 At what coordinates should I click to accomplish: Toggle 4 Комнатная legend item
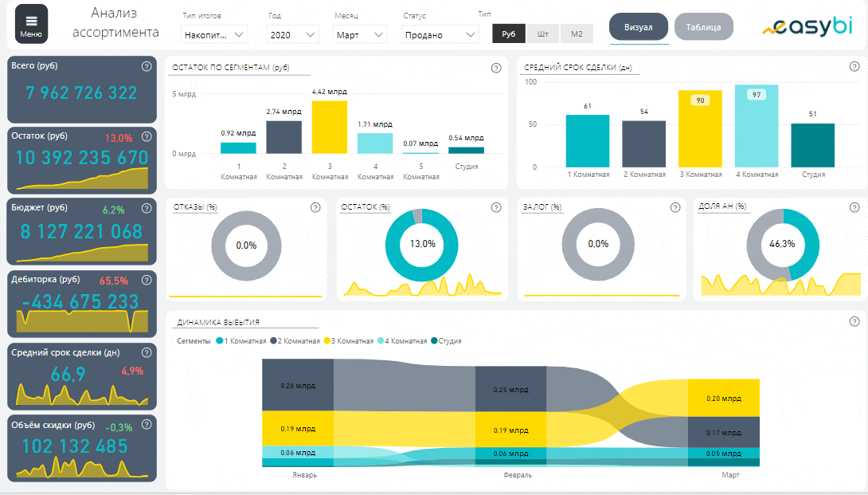click(x=402, y=341)
